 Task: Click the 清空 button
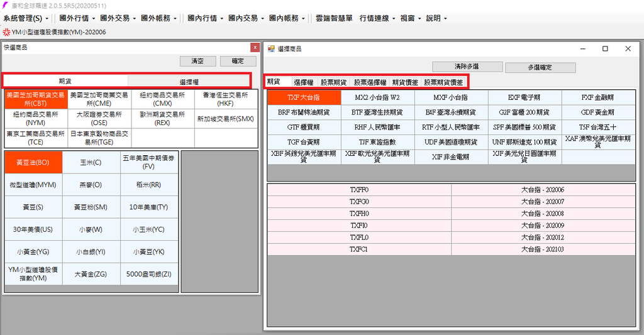coord(197,61)
